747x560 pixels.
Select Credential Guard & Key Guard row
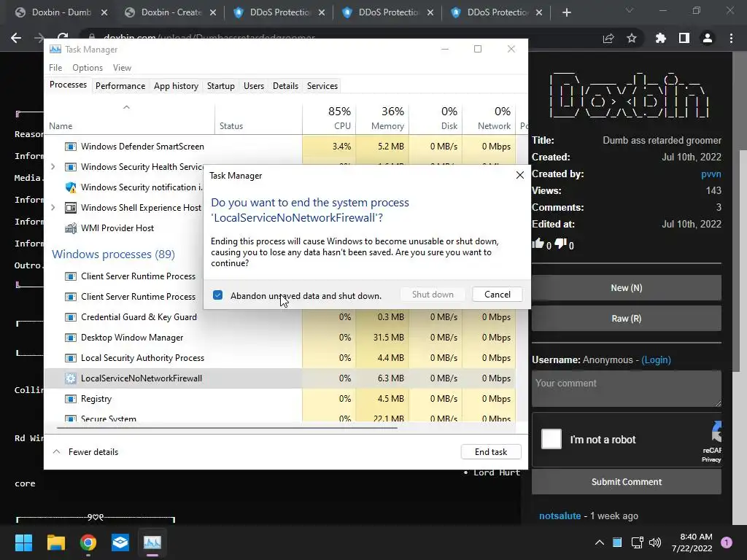pyautogui.click(x=280, y=316)
